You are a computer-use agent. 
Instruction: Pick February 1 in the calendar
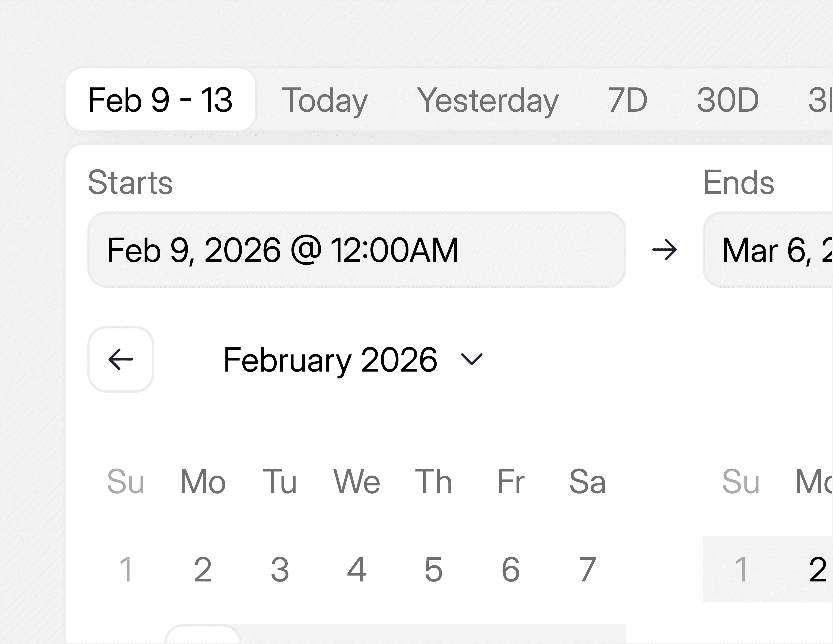pos(126,569)
